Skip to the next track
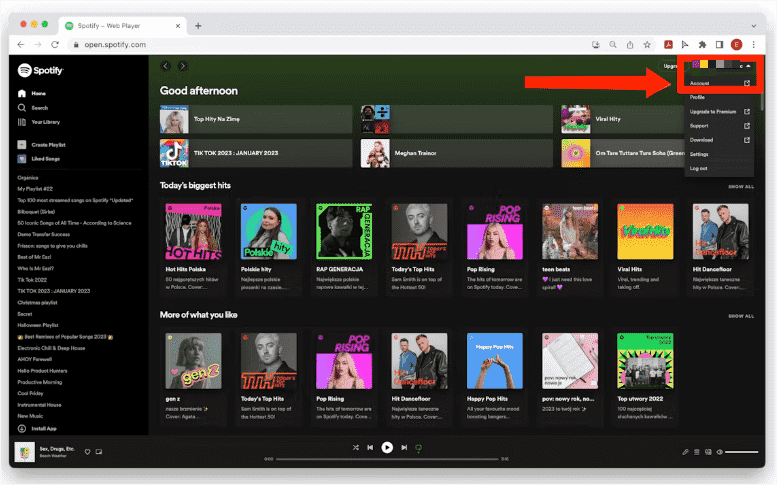Viewport: 777px width, 485px height. click(x=404, y=447)
